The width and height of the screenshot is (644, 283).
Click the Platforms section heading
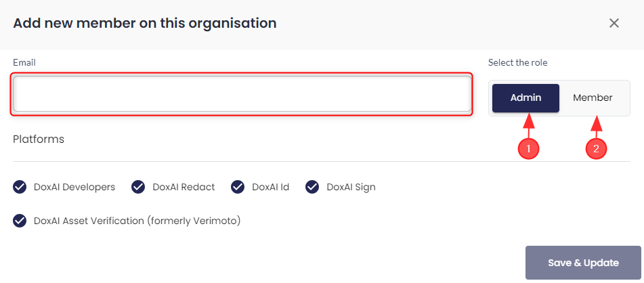click(x=39, y=139)
